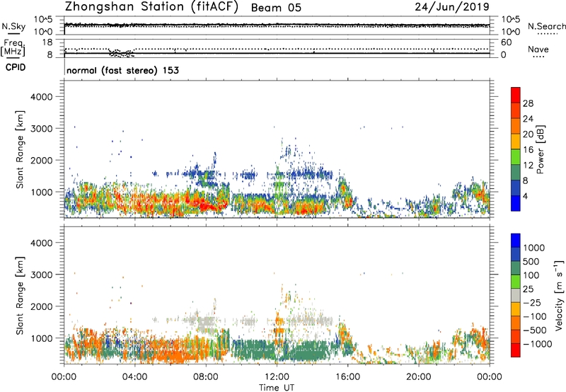Click the 08:00 time tick label
The width and height of the screenshot is (566, 392).
point(206,377)
